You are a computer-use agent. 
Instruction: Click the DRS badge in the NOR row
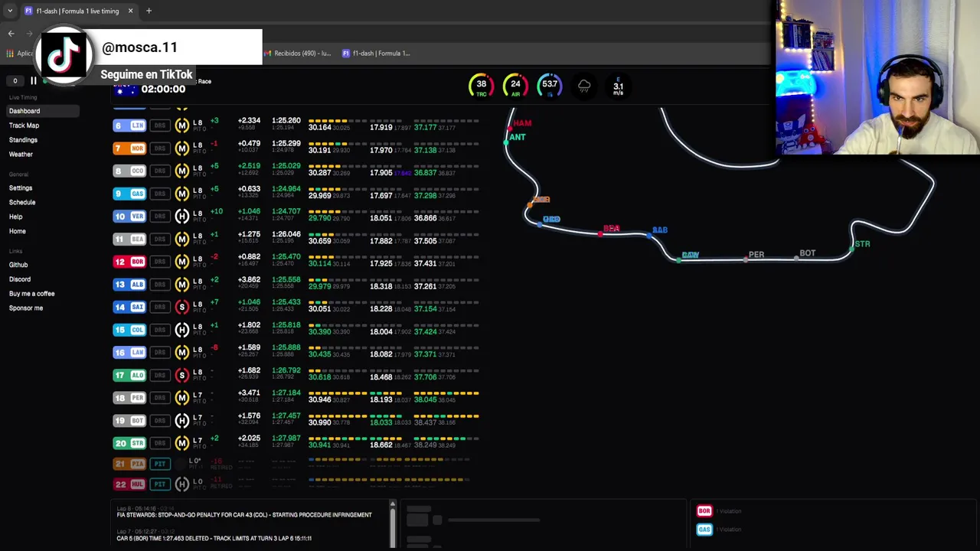[x=160, y=148]
